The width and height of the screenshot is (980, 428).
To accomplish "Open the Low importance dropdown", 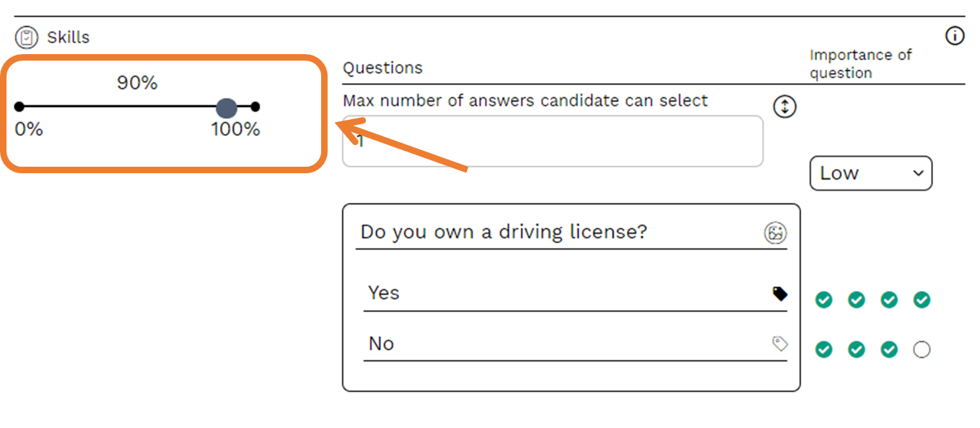I will (871, 173).
